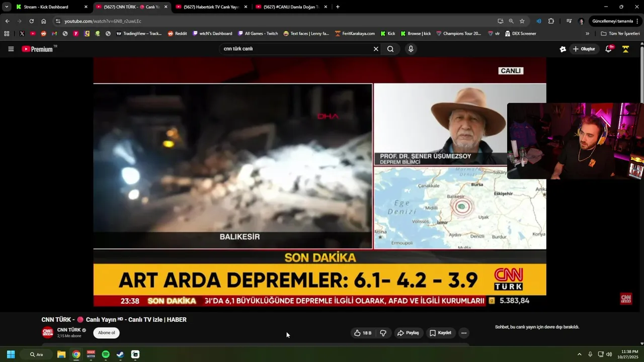Open Windows taskbar search Ara
The height and width of the screenshot is (362, 644).
[x=36, y=354]
